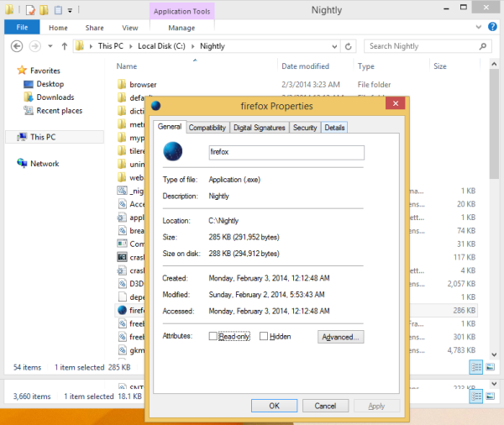Select the browser folder
The image size is (504, 425).
[143, 85]
